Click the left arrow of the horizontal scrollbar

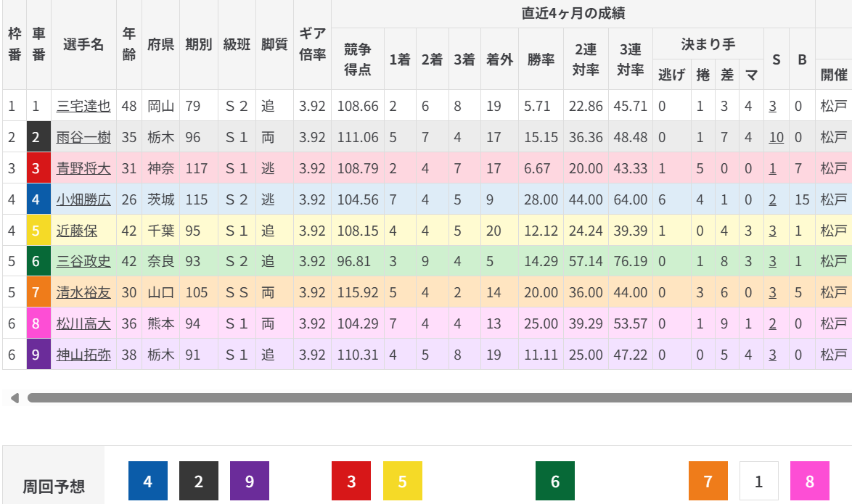pyautogui.click(x=14, y=398)
